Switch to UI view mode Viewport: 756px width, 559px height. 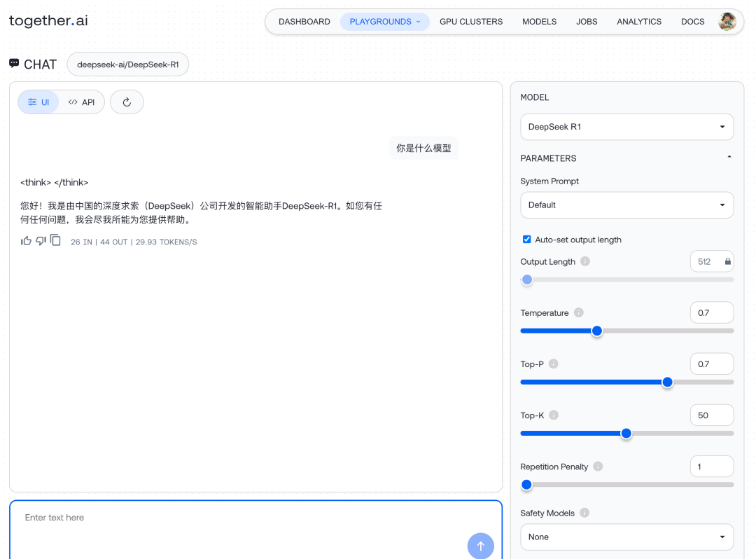pos(38,102)
